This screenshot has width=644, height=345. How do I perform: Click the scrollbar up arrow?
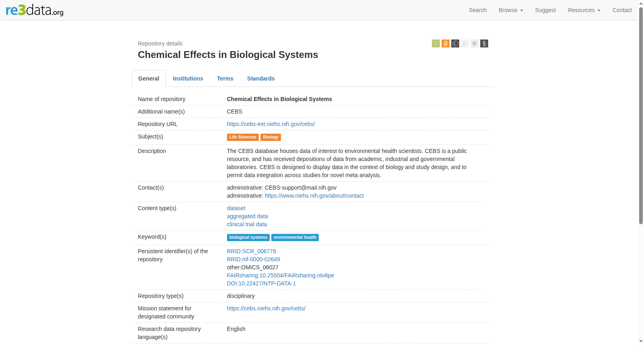tap(641, 3)
